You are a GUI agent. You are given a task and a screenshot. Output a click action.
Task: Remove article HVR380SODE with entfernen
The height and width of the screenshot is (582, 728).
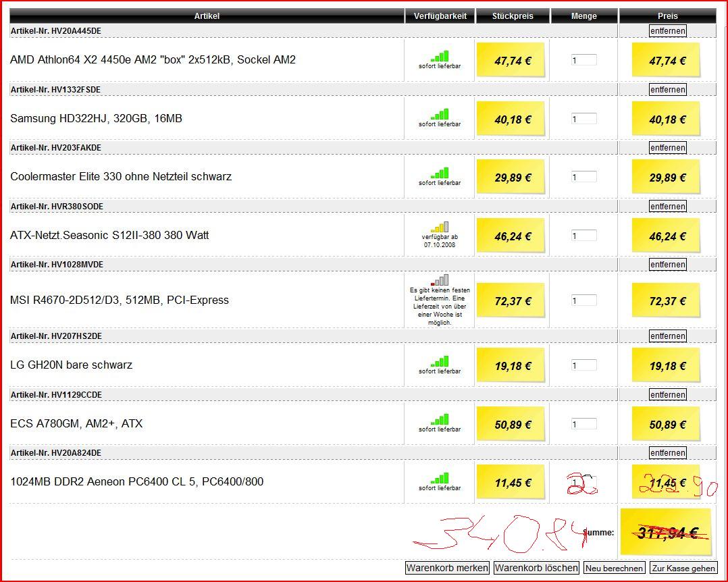668,206
